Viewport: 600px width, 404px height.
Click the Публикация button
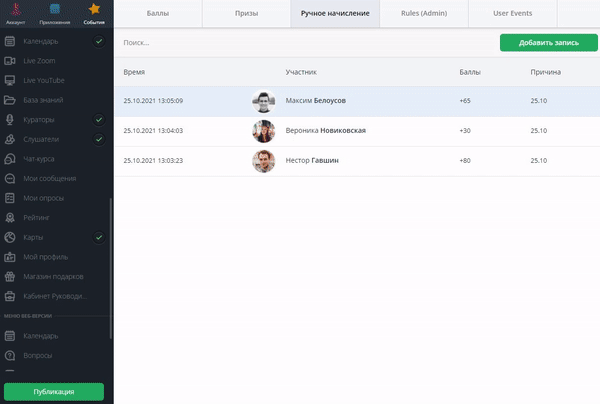[x=54, y=392]
